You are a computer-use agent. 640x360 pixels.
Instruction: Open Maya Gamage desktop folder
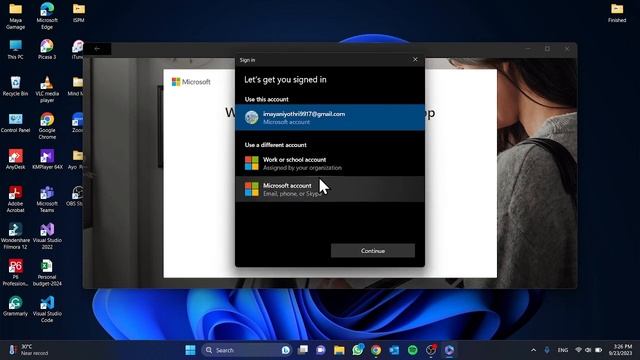(16, 16)
